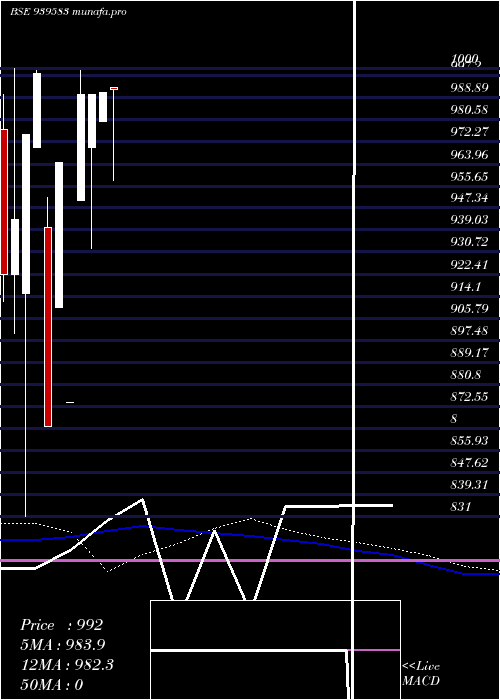The image size is (500, 700).
Task: Click the '12MA : 982.3' readout
Action: pos(67,665)
